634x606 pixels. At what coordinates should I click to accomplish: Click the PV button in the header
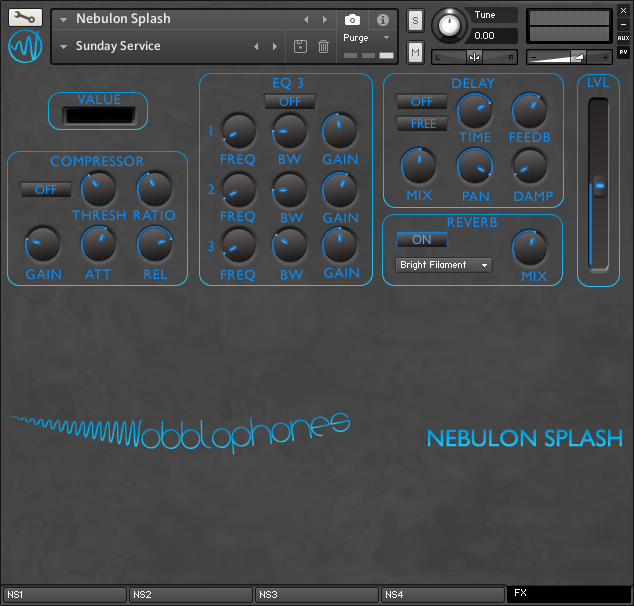tap(623, 52)
